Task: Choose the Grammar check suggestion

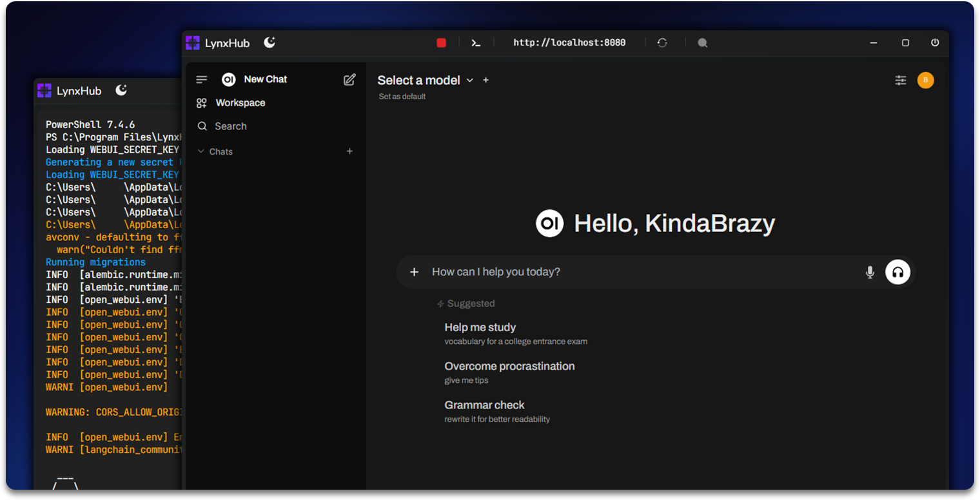Action: pyautogui.click(x=484, y=405)
